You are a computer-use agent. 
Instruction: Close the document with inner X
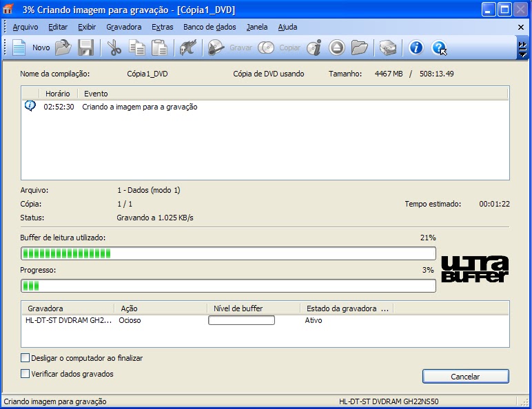(521, 27)
